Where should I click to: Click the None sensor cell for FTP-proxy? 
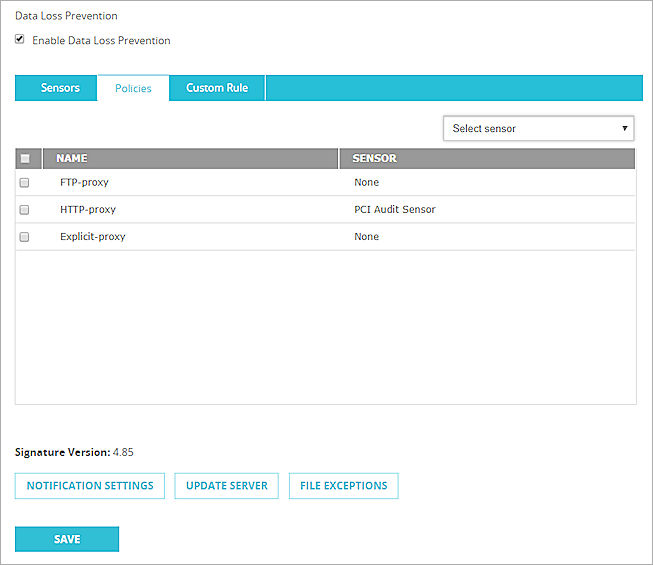pyautogui.click(x=366, y=183)
